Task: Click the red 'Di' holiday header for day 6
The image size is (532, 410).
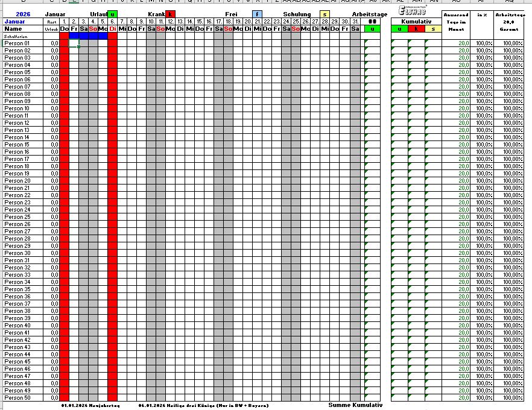Action: (x=113, y=28)
